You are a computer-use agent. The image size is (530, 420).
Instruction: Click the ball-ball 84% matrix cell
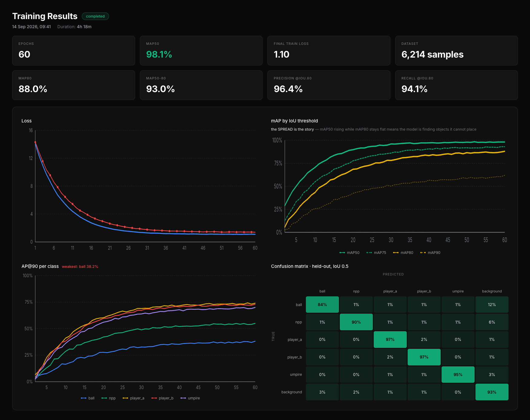pos(322,305)
